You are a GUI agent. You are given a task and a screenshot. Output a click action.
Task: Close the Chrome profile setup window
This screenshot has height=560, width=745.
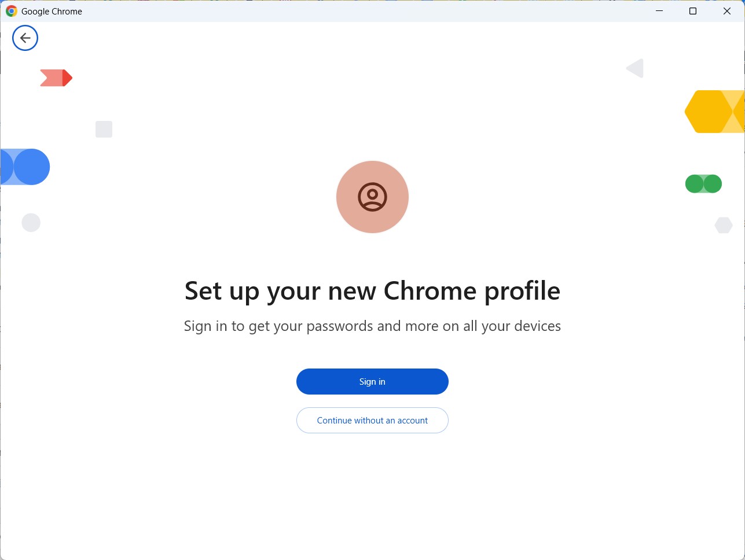pyautogui.click(x=727, y=11)
